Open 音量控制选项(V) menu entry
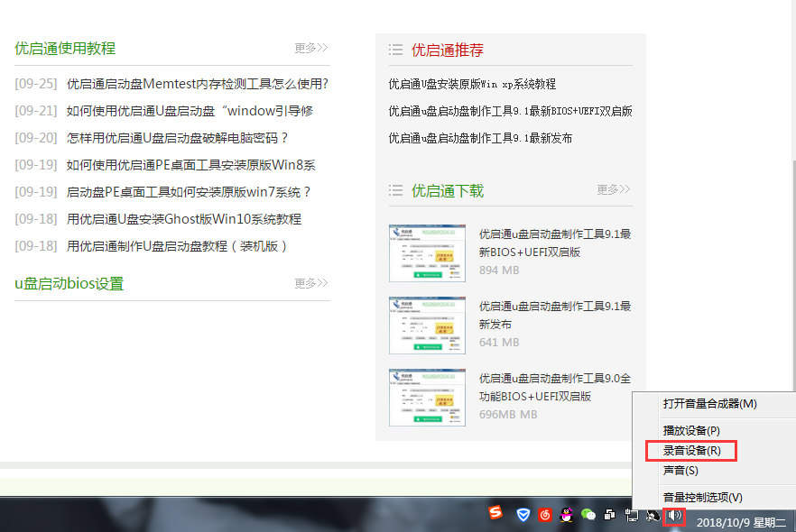The width and height of the screenshot is (796, 532). click(x=702, y=497)
